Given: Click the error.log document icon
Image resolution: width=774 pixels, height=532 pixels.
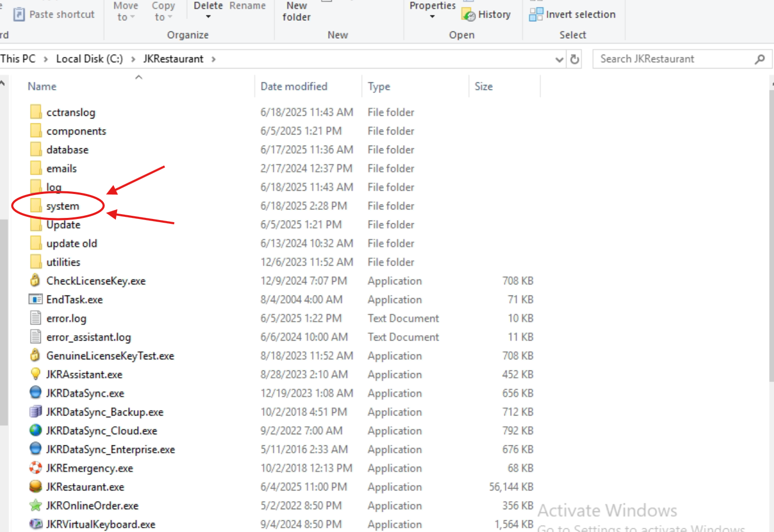Looking at the screenshot, I should click(36, 318).
